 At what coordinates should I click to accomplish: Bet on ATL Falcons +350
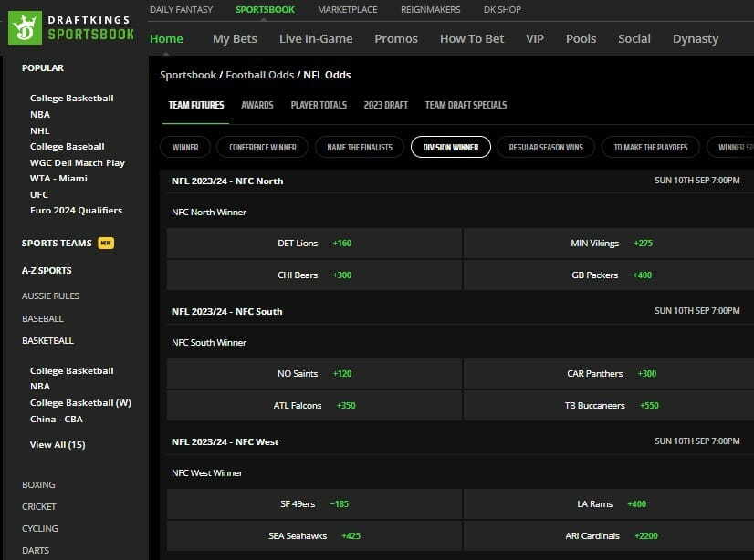coord(315,406)
